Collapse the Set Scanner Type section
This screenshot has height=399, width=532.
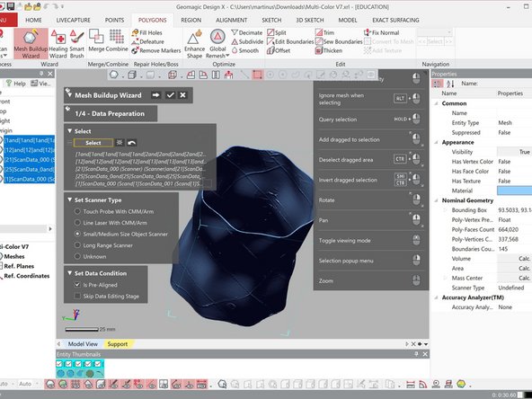pyautogui.click(x=69, y=199)
